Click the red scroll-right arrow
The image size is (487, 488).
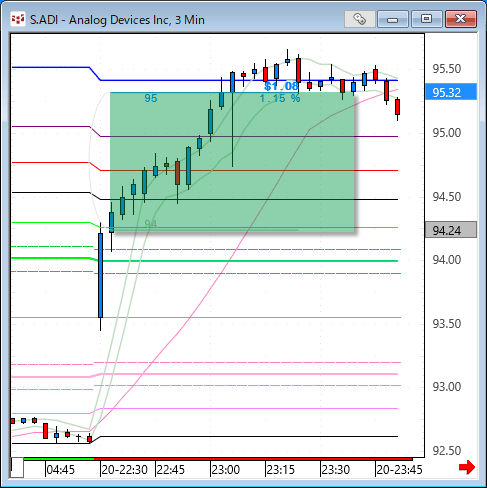pyautogui.click(x=467, y=467)
